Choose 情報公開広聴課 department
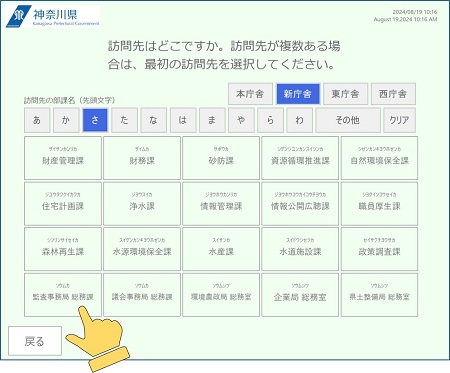The image size is (450, 373). [x=300, y=203]
